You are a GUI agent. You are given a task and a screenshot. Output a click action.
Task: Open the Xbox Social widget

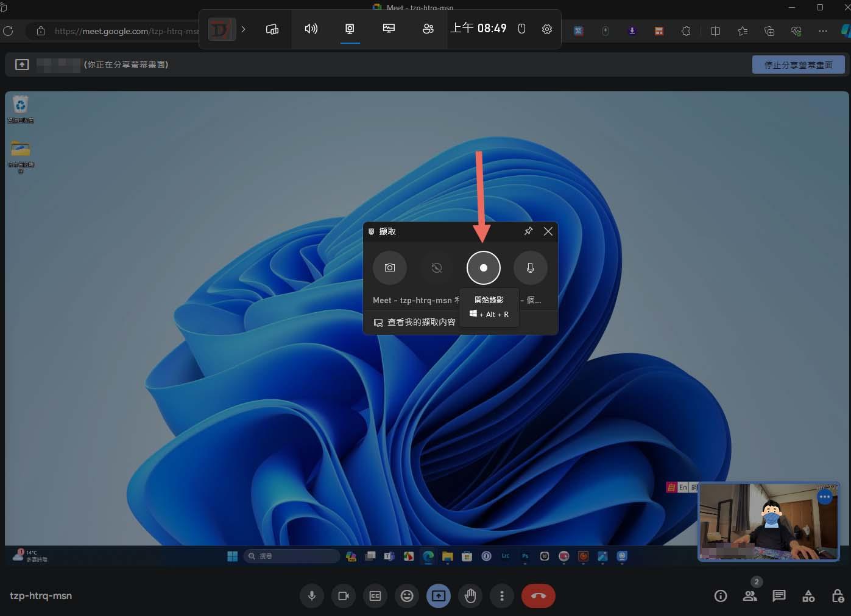point(428,29)
